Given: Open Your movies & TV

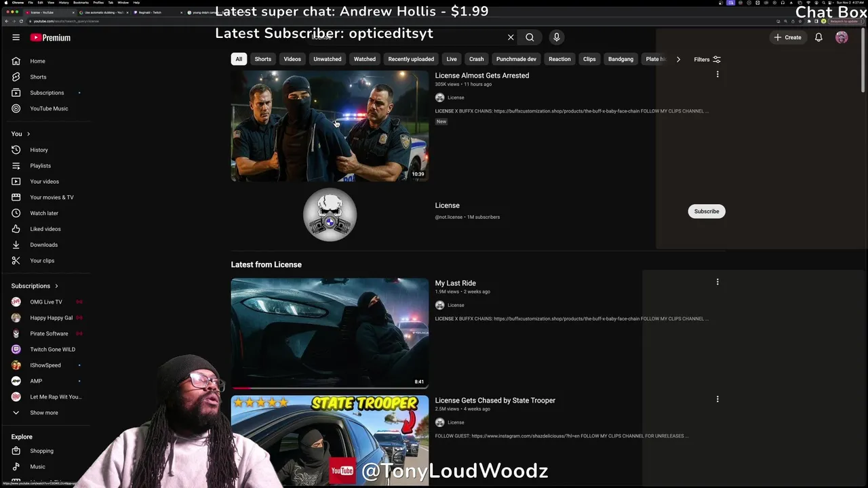Looking at the screenshot, I should (x=45, y=197).
